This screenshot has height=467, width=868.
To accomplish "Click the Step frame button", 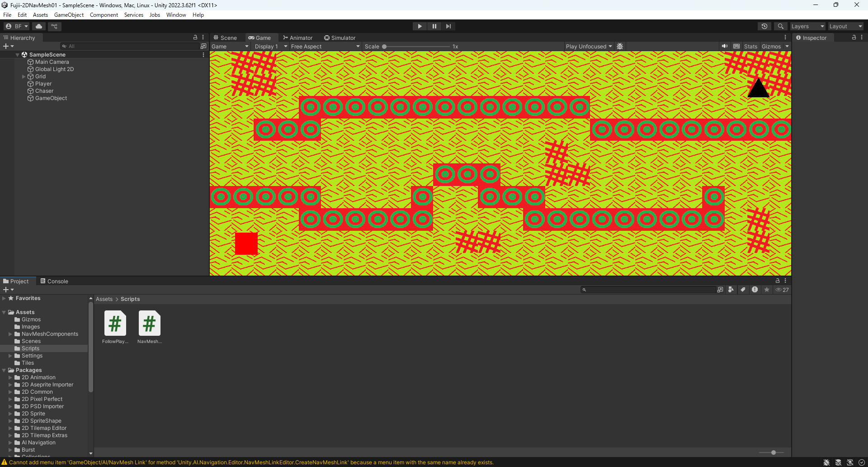I will pos(448,26).
